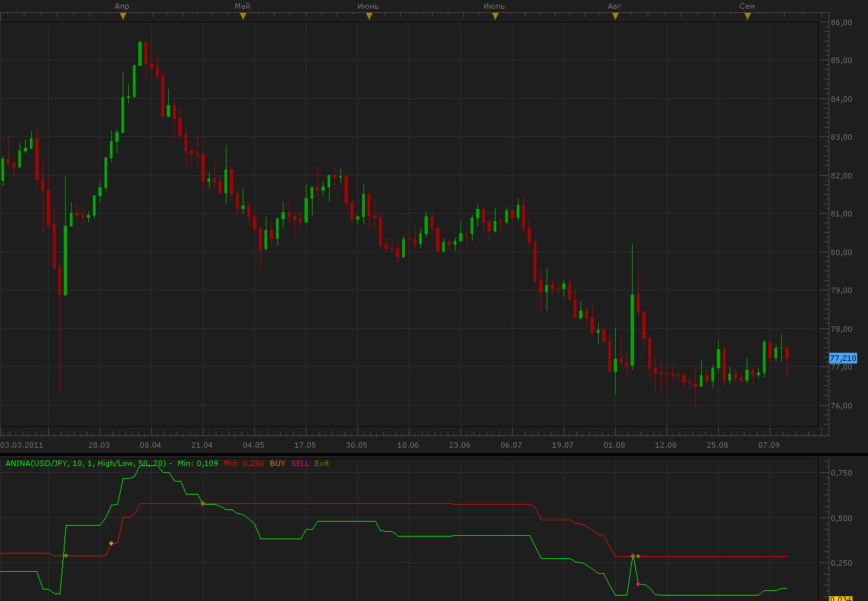Click the 85,00 price axis label
Viewport: 868px width, 601px height.
tap(841, 60)
